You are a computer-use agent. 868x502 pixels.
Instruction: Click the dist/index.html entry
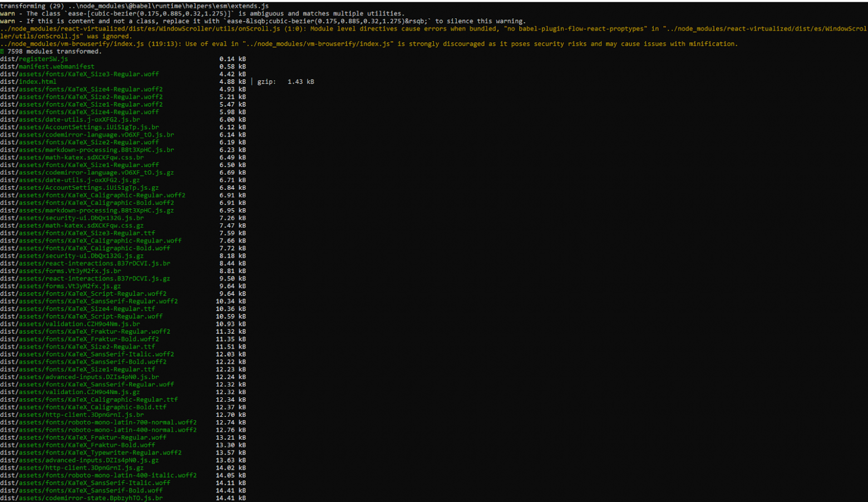[x=28, y=82]
